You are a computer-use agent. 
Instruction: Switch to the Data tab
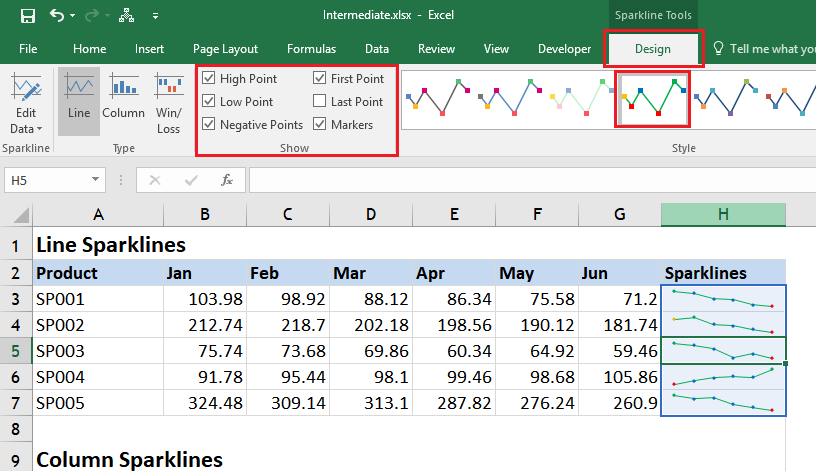tap(377, 49)
